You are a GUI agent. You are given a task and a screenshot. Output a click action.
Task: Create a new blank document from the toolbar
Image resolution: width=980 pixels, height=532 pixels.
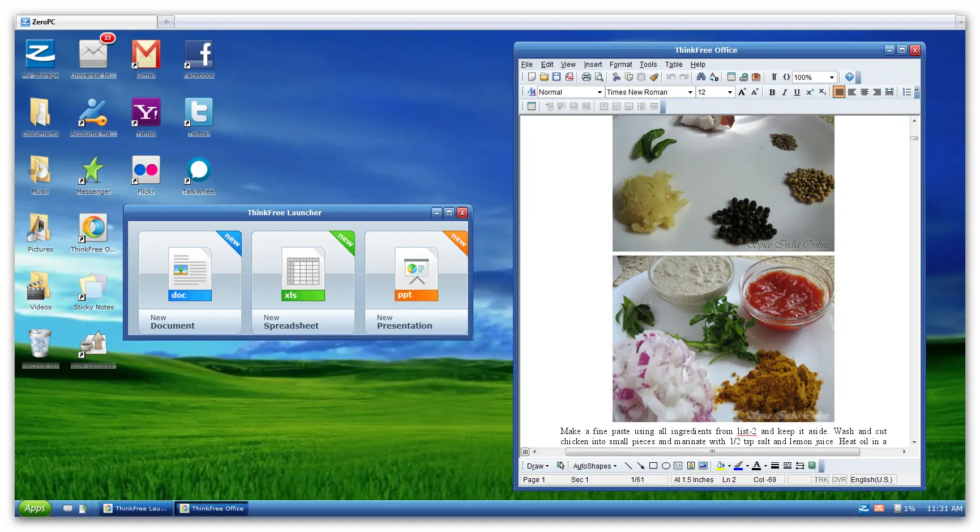click(x=532, y=77)
